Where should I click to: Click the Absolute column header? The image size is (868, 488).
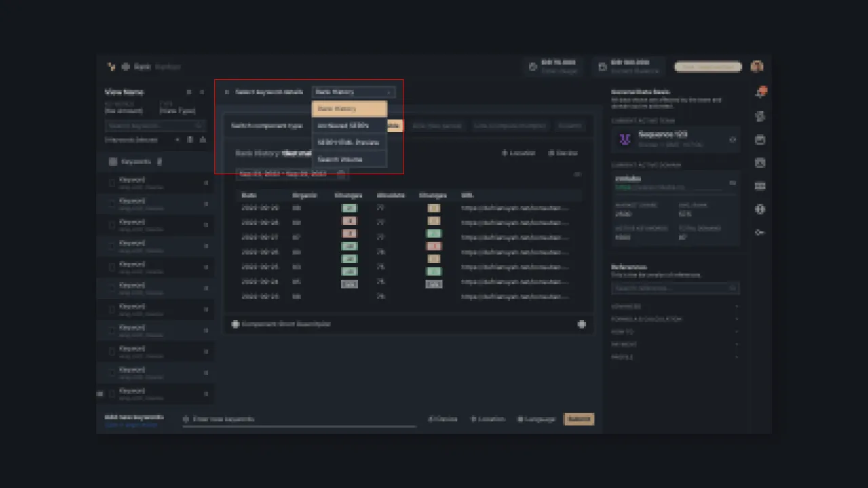(391, 195)
